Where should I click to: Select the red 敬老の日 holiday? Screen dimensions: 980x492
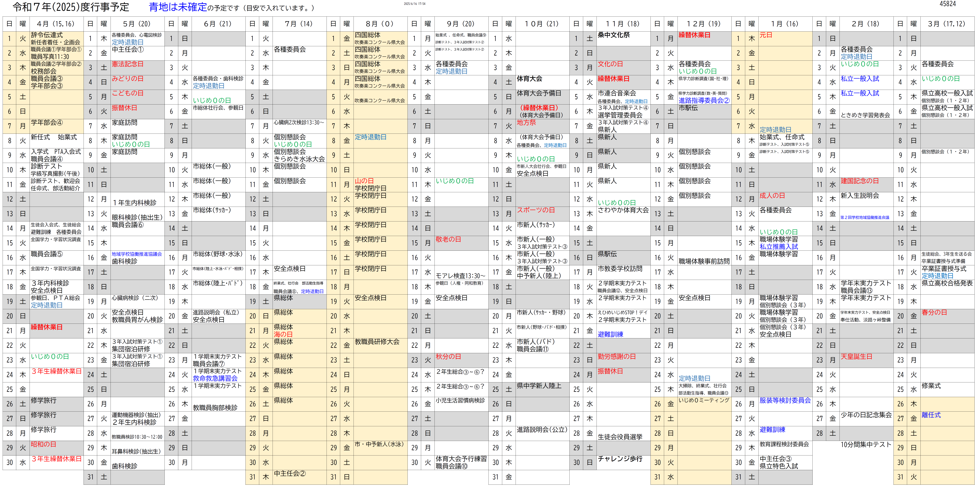[x=448, y=240]
